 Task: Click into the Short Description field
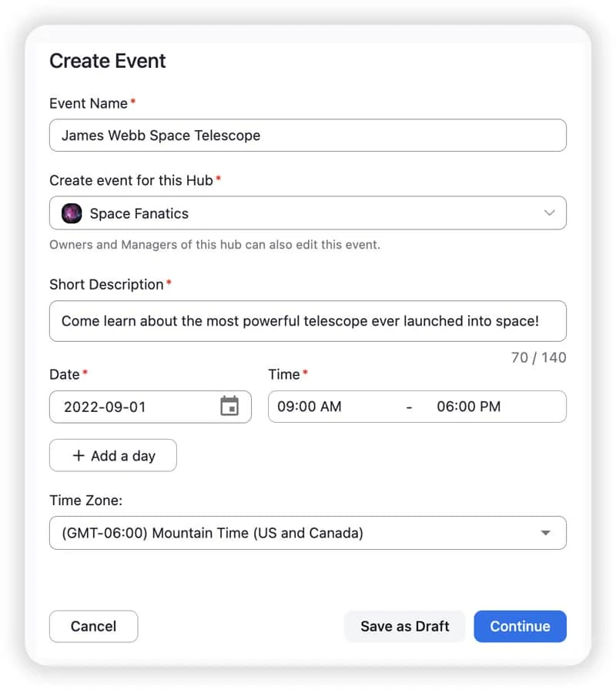coord(307,321)
